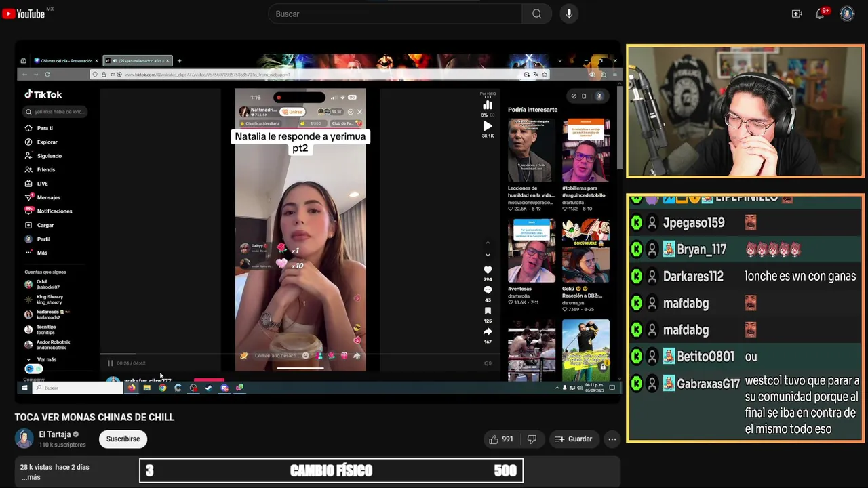Click the Suscribirse button
Viewport: 868px width, 488px height.
[123, 439]
